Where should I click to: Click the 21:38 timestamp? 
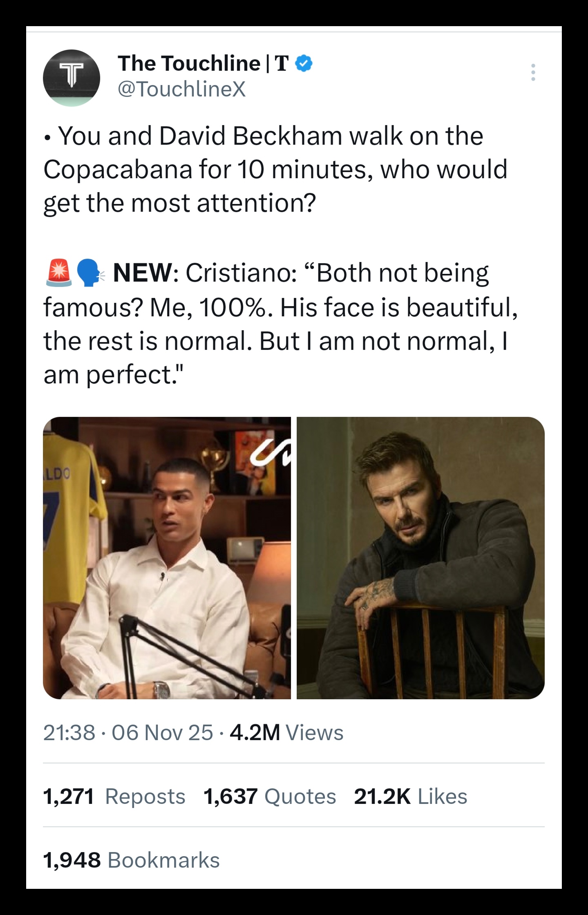[69, 732]
